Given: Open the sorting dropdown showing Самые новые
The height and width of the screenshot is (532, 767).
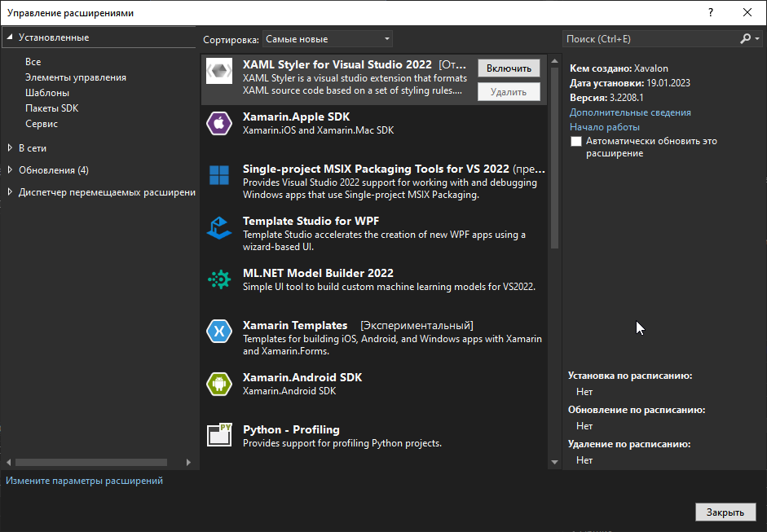Looking at the screenshot, I should (x=326, y=38).
